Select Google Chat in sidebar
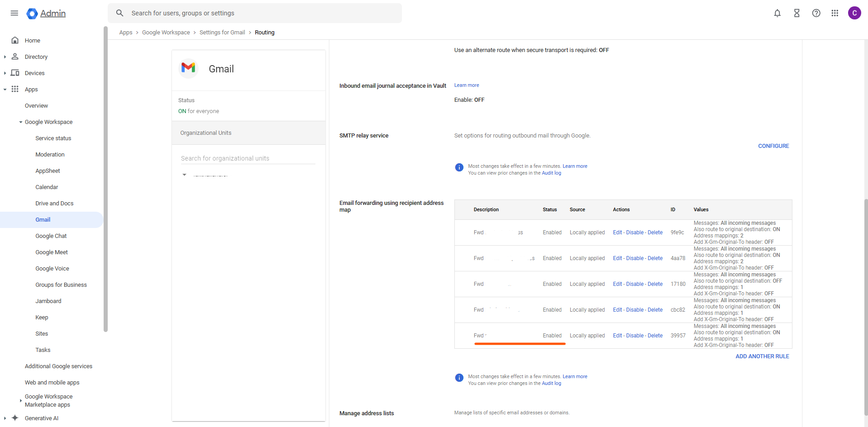This screenshot has height=427, width=868. tap(51, 236)
